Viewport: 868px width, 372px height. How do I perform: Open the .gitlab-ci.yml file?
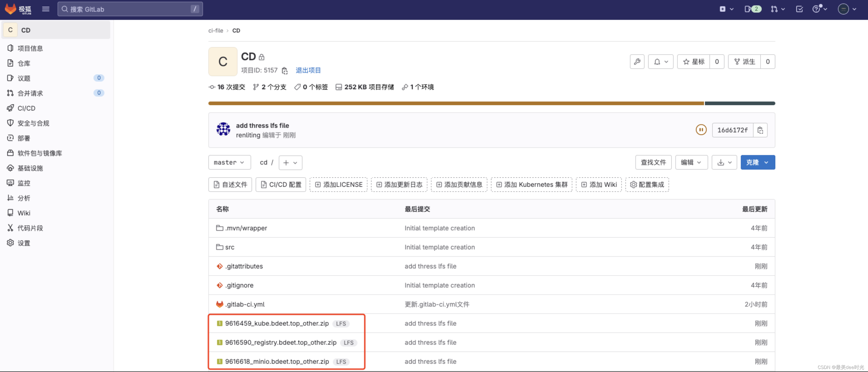[245, 304]
